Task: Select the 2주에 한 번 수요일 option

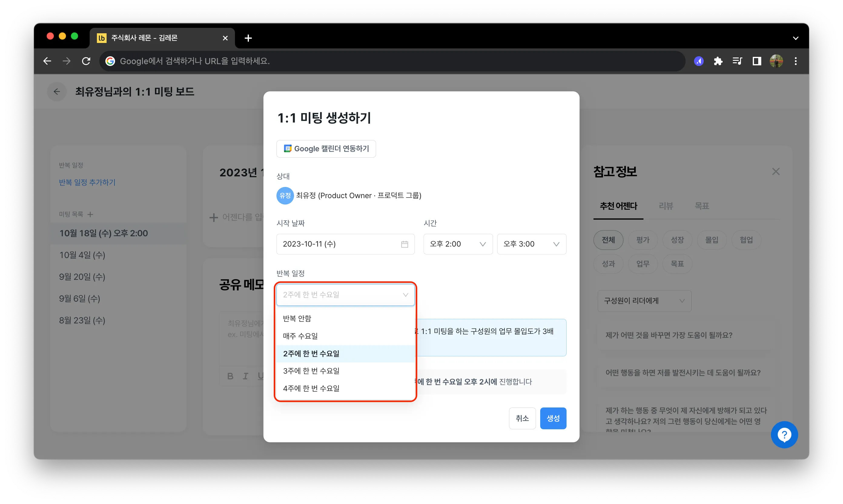Action: coord(345,354)
